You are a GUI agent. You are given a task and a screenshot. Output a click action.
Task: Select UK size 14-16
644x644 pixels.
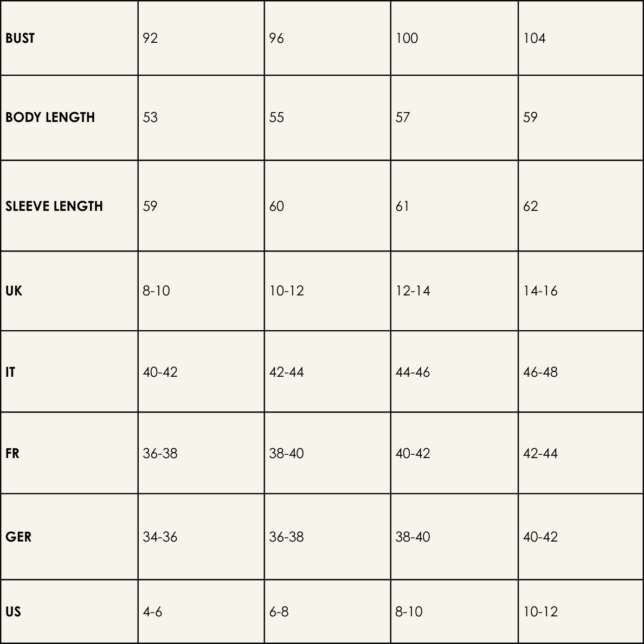(x=540, y=291)
